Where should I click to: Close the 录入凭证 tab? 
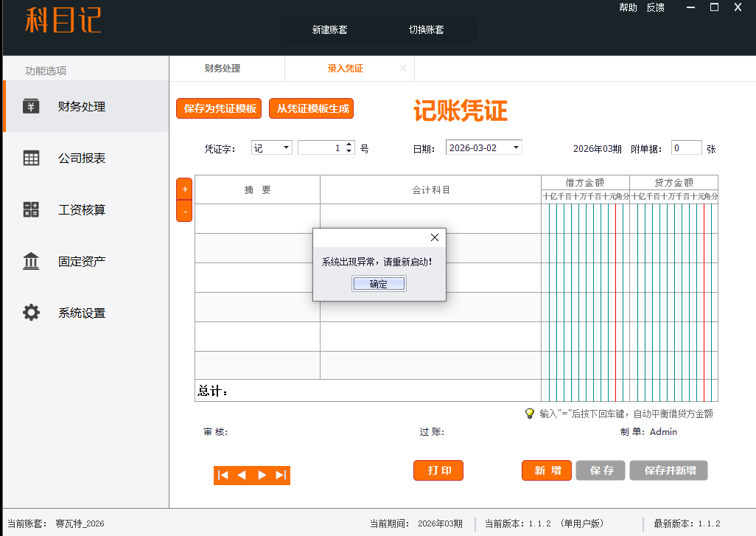tap(403, 68)
